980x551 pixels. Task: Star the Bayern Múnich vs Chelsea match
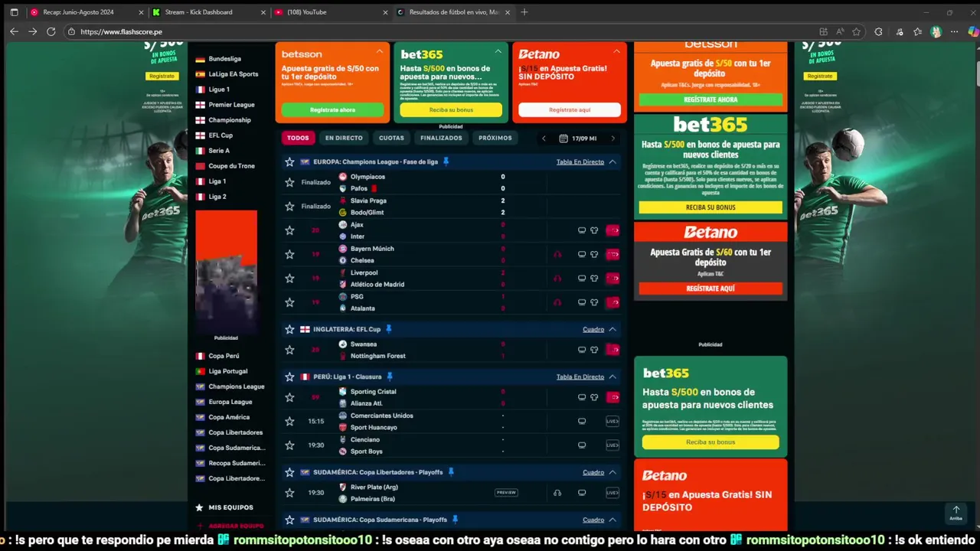click(289, 254)
